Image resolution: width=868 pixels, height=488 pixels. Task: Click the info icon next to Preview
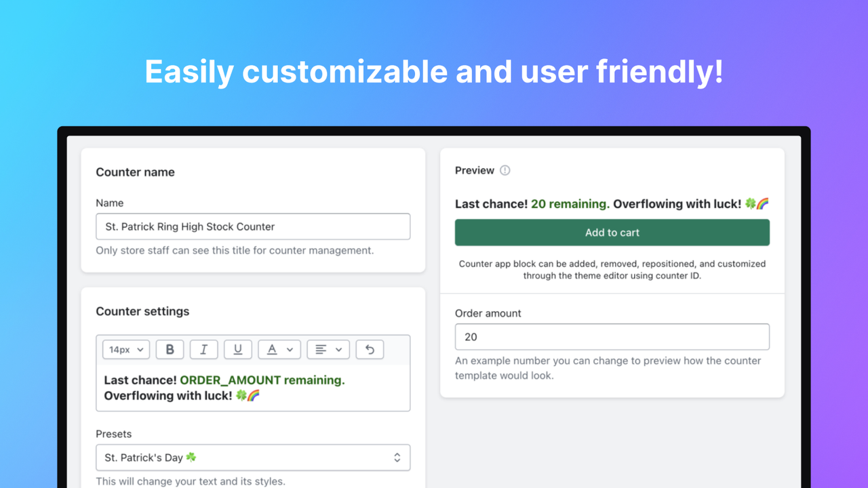click(x=505, y=170)
